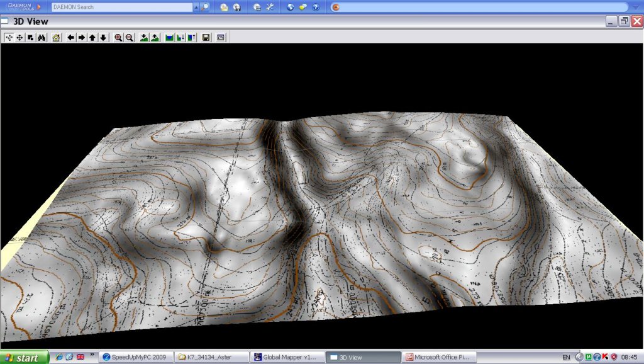Click the down arrow navigation icon
The height and width of the screenshot is (364, 644).
click(x=103, y=38)
